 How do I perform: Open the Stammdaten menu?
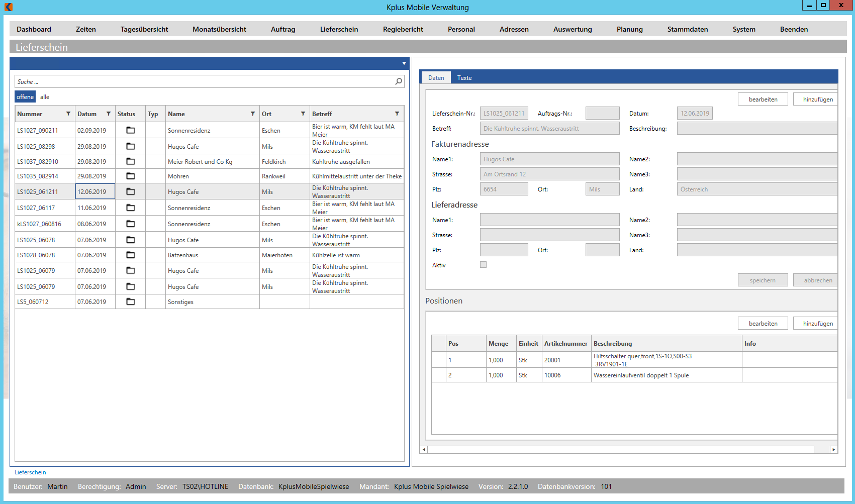688,29
